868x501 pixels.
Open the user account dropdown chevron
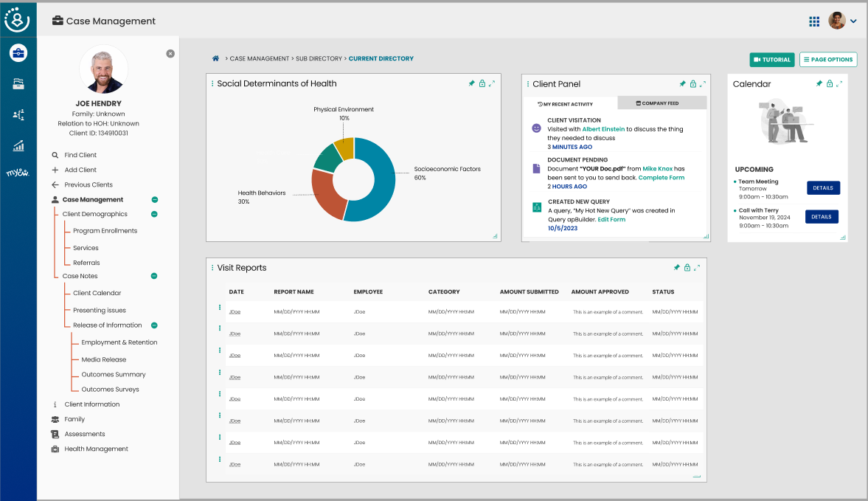(x=853, y=21)
